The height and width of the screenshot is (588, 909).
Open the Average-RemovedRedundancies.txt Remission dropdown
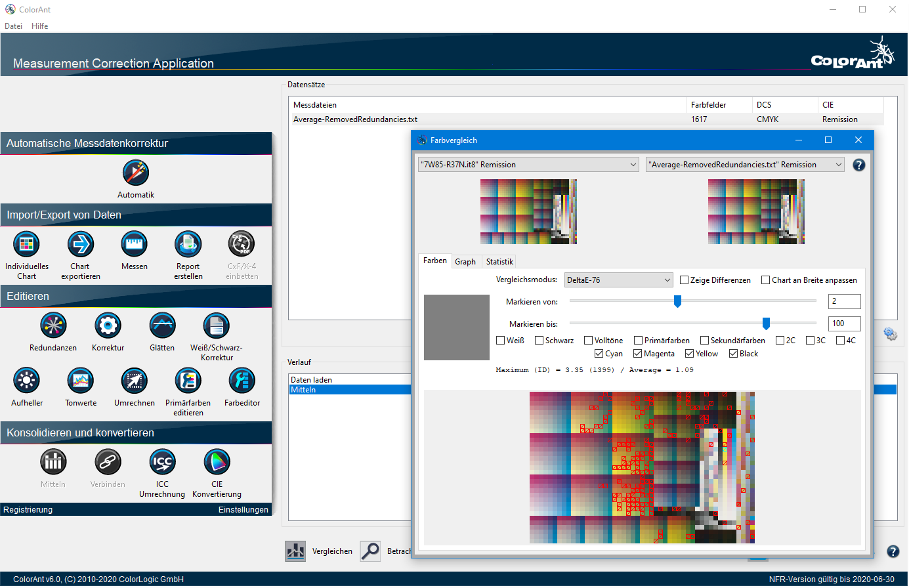[x=745, y=165]
